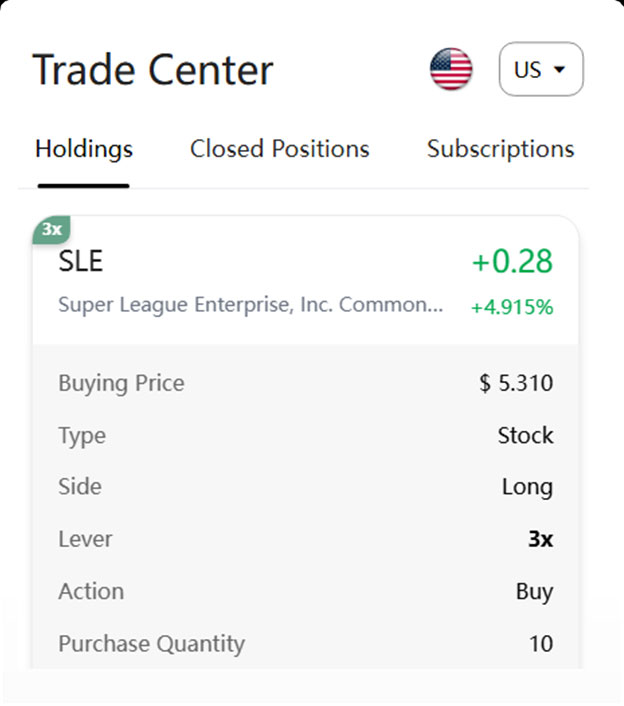Select the Super League Enterprise company name

click(x=250, y=305)
